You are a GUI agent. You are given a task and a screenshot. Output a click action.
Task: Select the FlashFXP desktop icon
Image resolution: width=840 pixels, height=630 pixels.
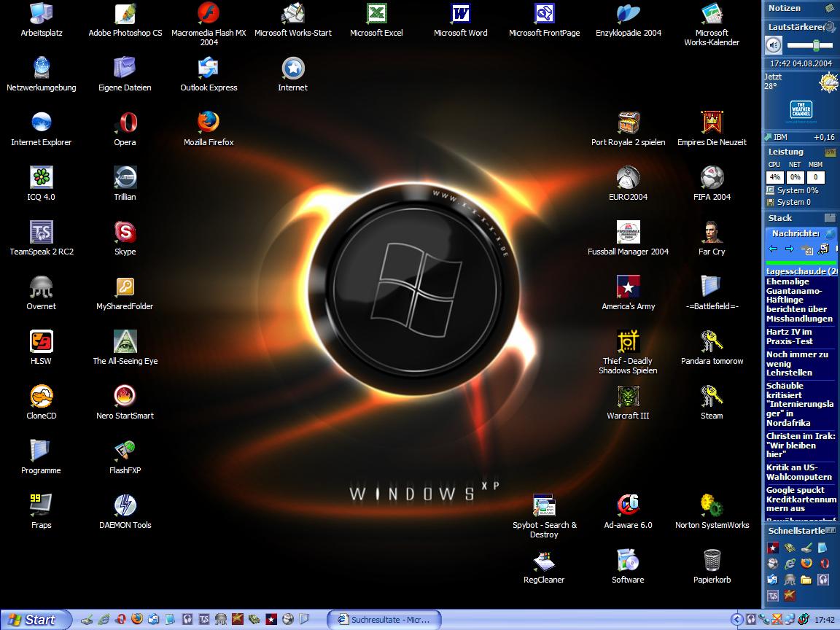click(125, 451)
